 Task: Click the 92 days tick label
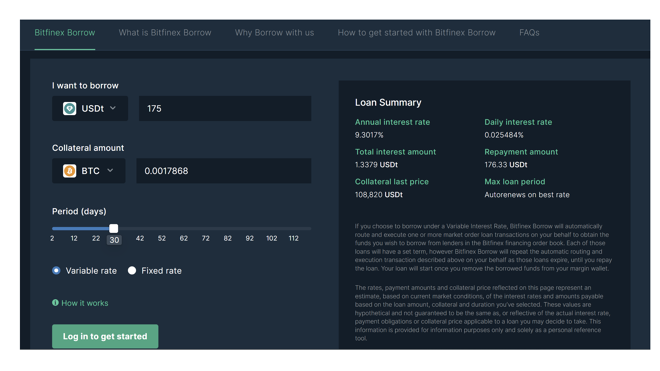250,238
